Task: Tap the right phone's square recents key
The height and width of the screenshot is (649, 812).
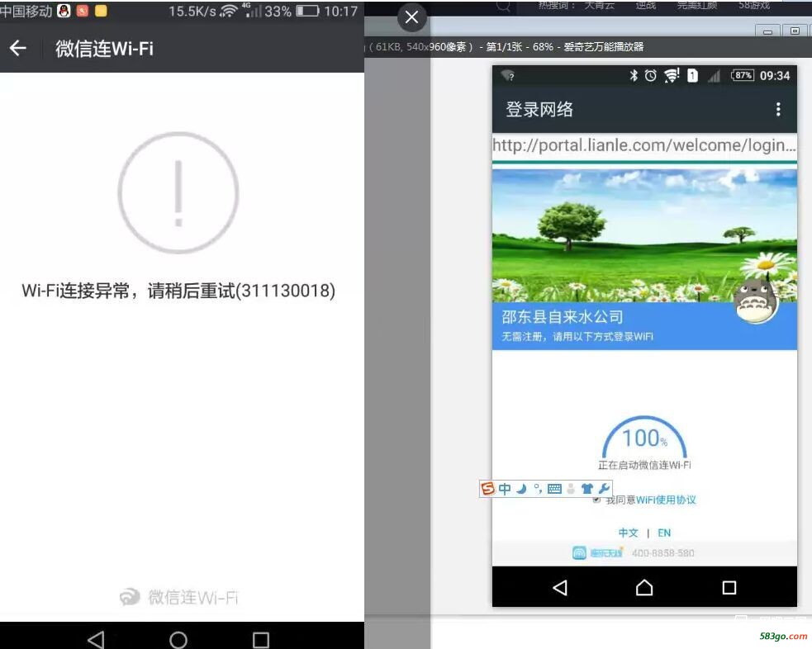Action: [x=729, y=587]
